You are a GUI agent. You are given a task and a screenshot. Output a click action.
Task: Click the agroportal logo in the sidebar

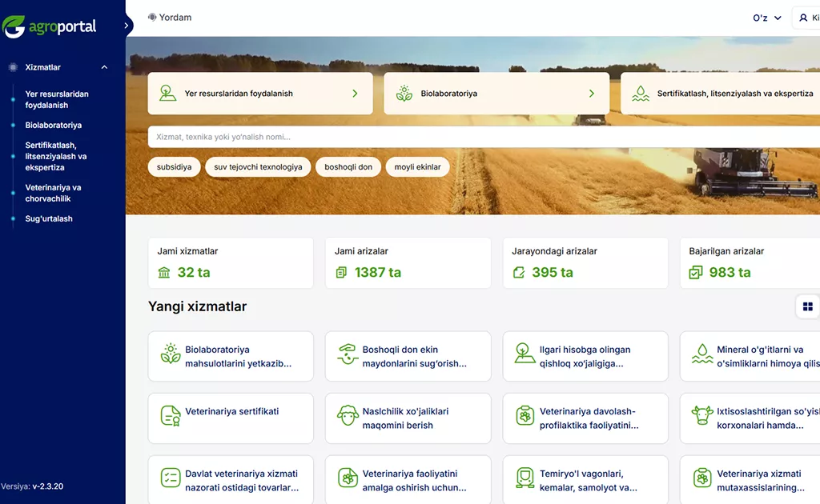pyautogui.click(x=51, y=25)
